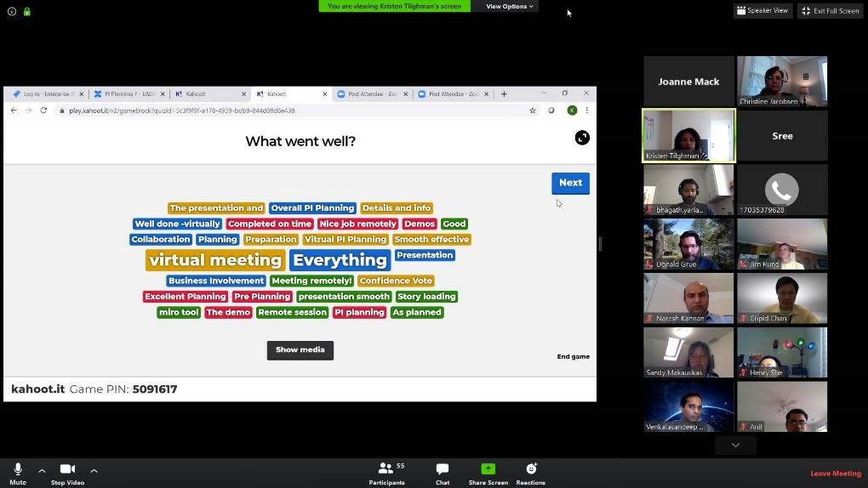Open audio options arrow beside Mute
The height and width of the screenshot is (488, 868).
click(42, 470)
